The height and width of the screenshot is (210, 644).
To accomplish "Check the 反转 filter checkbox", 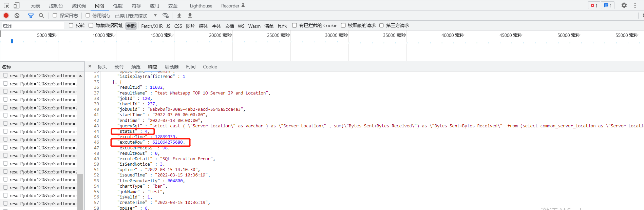I will pyautogui.click(x=71, y=25).
